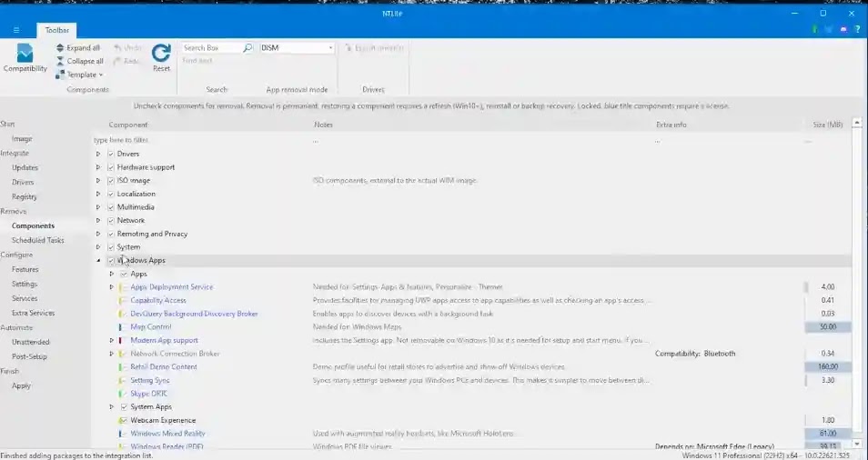Expand the Network tree node
868x460 pixels.
click(x=98, y=220)
